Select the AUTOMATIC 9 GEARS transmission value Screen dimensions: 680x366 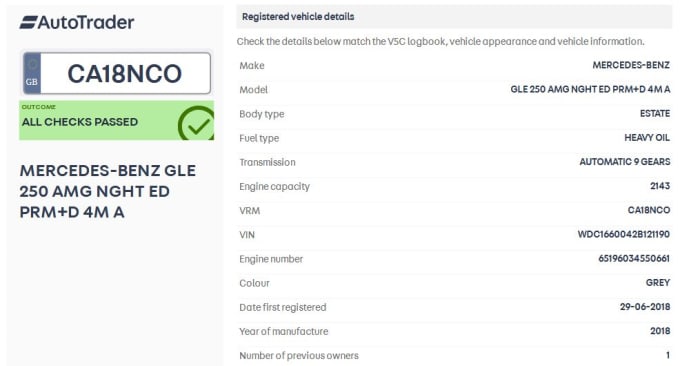tap(624, 162)
